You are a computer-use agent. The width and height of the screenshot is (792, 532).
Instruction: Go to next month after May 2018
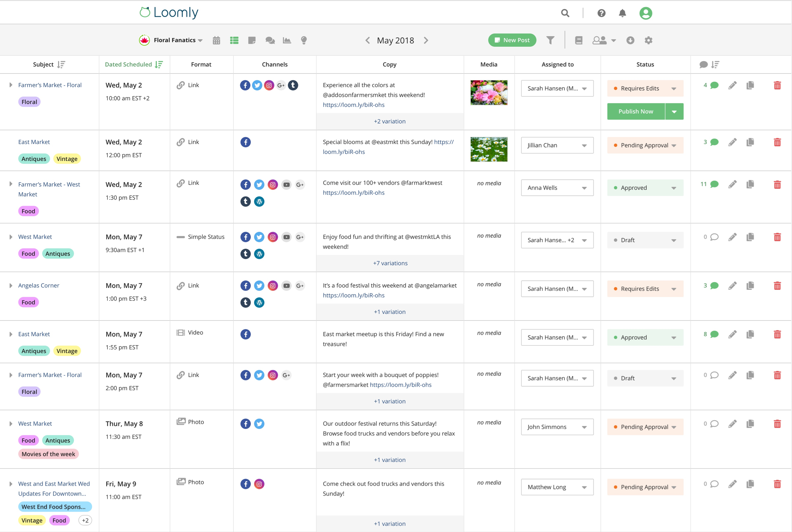point(426,40)
